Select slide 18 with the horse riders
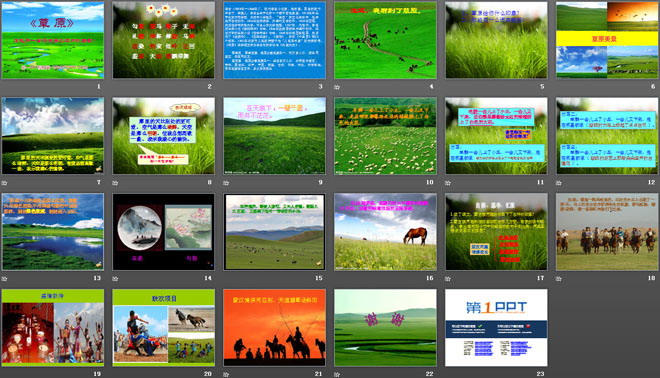This screenshot has width=660, height=378. tap(607, 232)
